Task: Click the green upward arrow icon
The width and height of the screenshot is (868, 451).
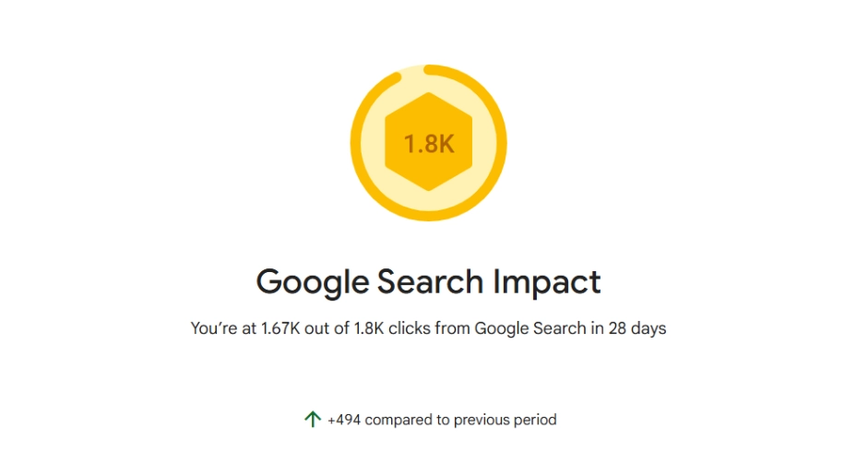Action: [312, 420]
